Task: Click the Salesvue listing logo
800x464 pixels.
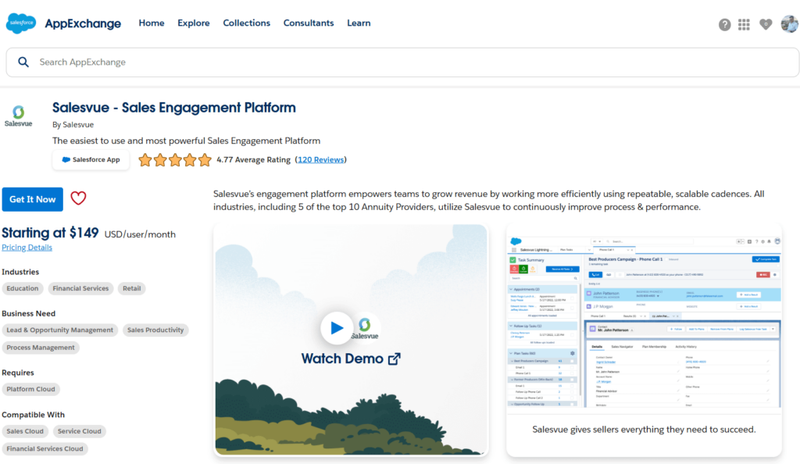Action: pyautogui.click(x=18, y=116)
